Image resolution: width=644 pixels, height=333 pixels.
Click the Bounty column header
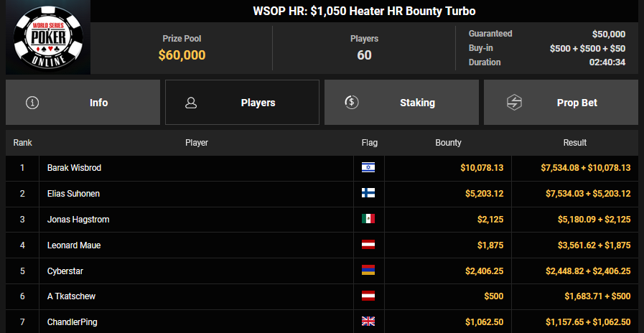pyautogui.click(x=448, y=143)
